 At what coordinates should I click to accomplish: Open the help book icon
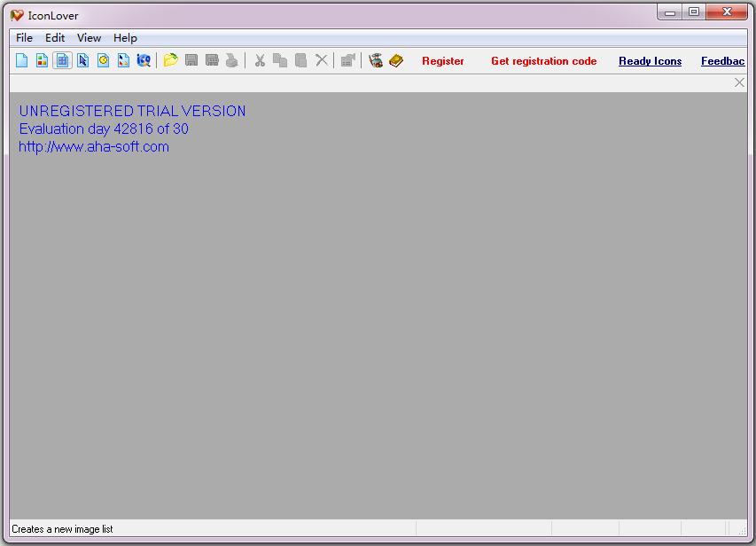396,60
